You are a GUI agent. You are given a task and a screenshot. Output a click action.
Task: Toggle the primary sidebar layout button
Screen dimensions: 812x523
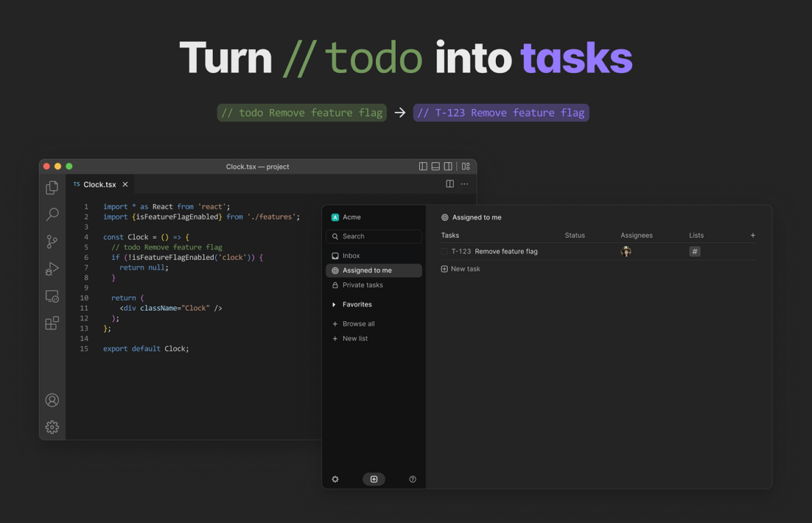423,167
